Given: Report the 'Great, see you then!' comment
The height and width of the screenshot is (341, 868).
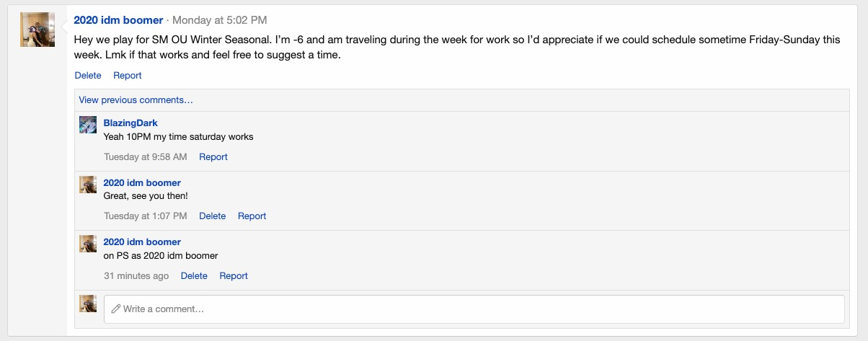Looking at the screenshot, I should click(x=252, y=216).
